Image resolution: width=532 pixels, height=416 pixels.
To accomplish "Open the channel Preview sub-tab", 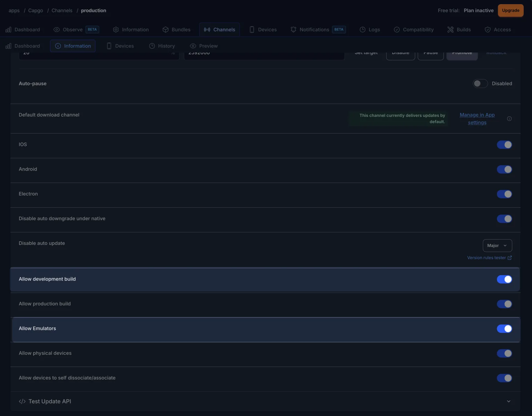I will (x=204, y=46).
